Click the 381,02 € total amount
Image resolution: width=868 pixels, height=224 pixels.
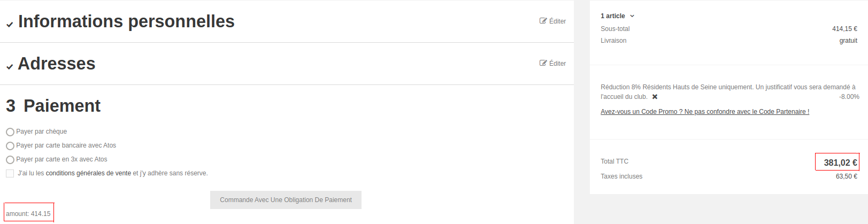click(x=840, y=163)
